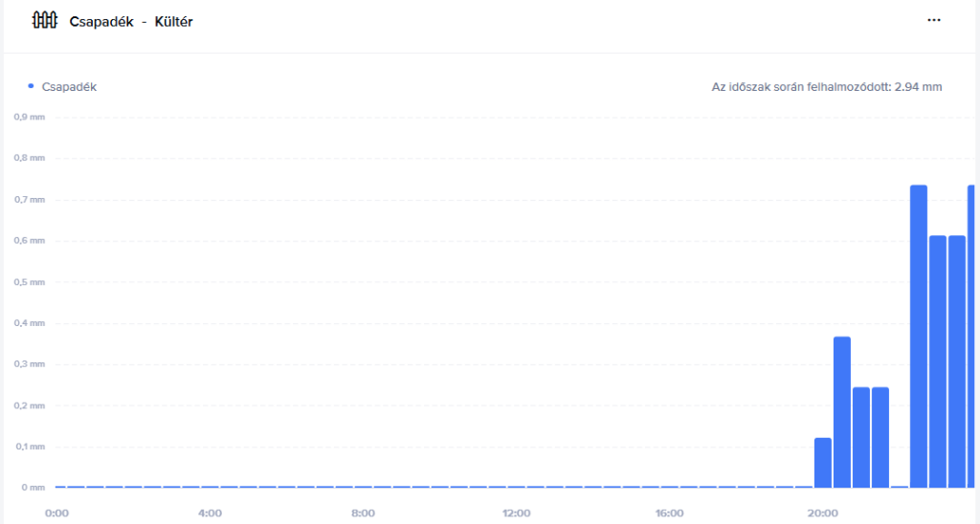The image size is (980, 524).
Task: Click the 0:00 time axis label
Action: click(57, 513)
